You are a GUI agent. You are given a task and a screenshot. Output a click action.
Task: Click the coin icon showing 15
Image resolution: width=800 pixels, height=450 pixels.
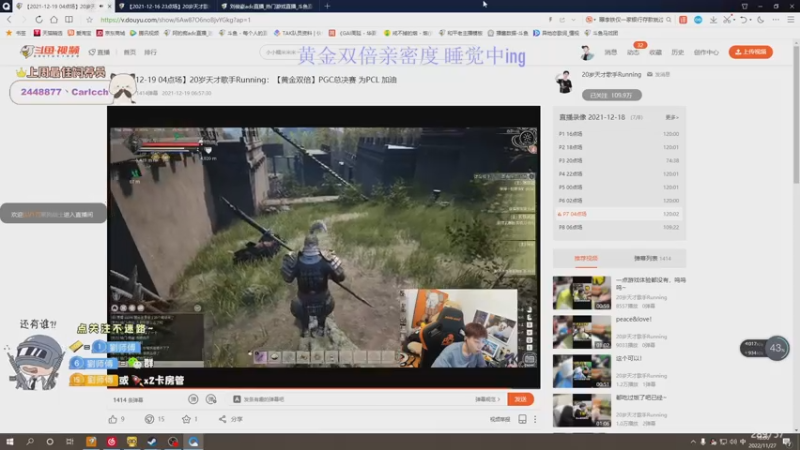pos(149,419)
